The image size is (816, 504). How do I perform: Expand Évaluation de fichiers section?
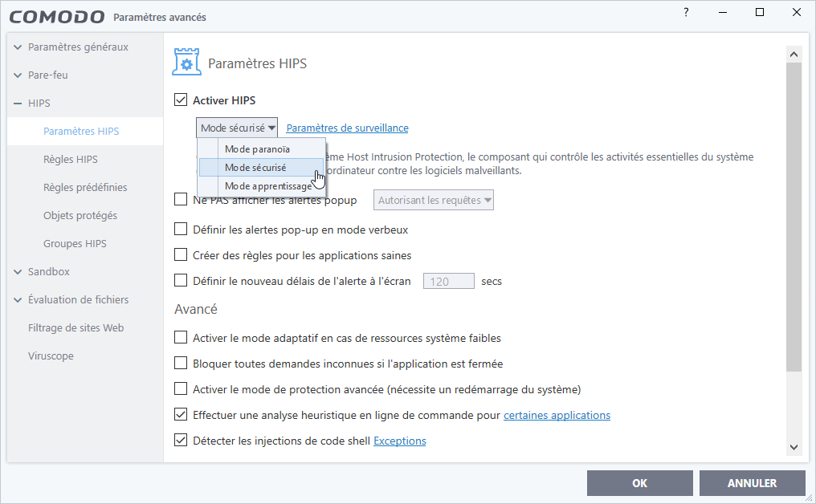pyautogui.click(x=18, y=300)
